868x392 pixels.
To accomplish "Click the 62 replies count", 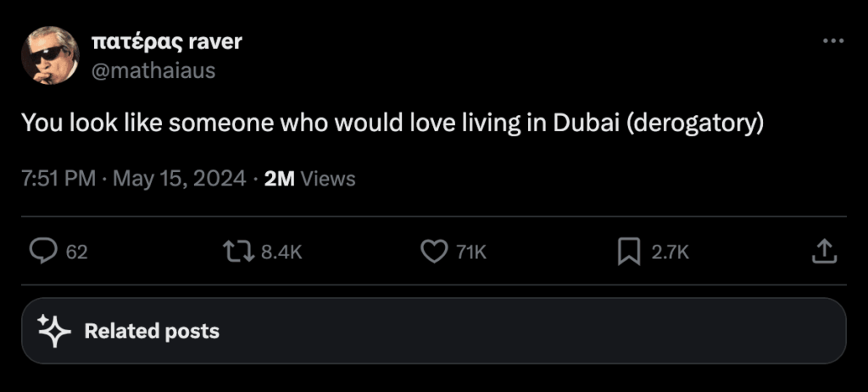I will 77,251.
